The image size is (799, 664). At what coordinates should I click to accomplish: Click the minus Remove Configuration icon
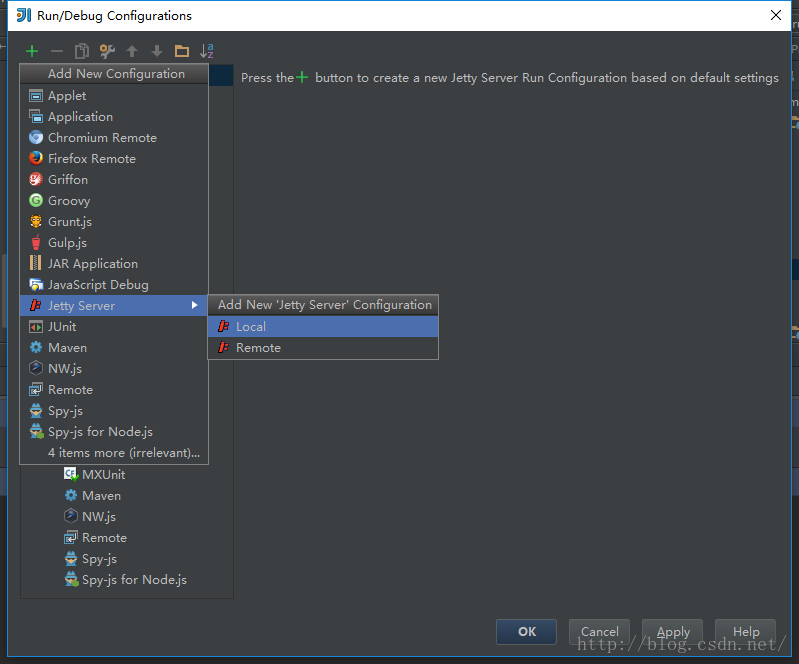57,51
